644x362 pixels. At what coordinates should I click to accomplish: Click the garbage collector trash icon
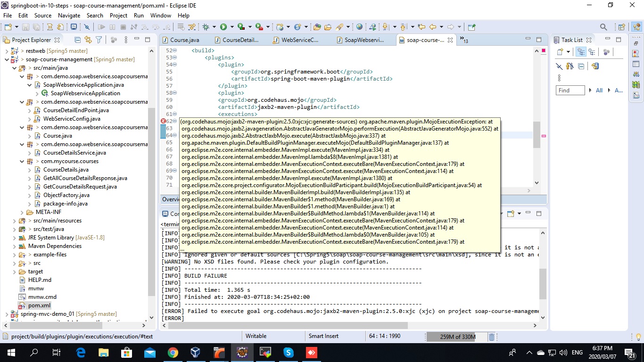[x=491, y=337]
